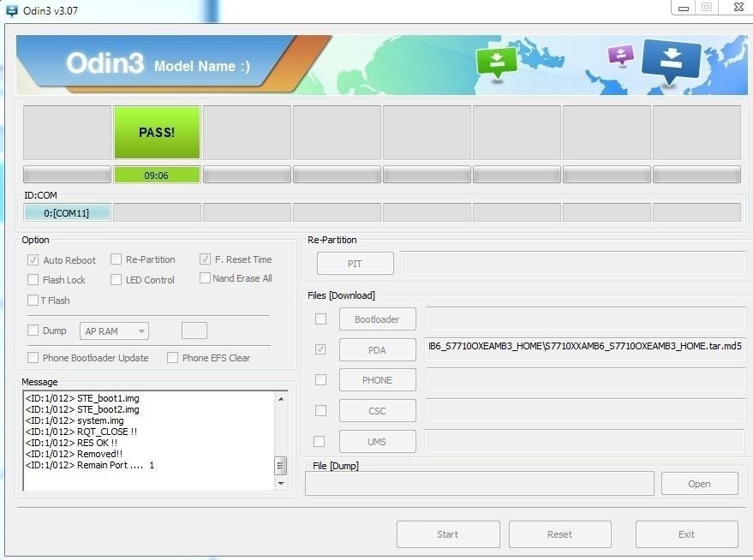Screen dimensions: 753x560
Task: Click the Bootloader file path field
Action: coord(585,319)
